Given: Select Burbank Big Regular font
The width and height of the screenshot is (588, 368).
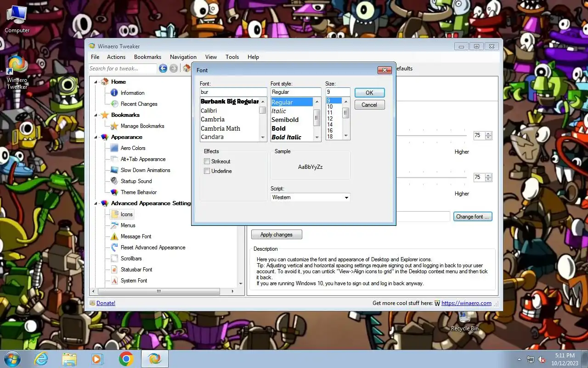Looking at the screenshot, I should point(230,102).
